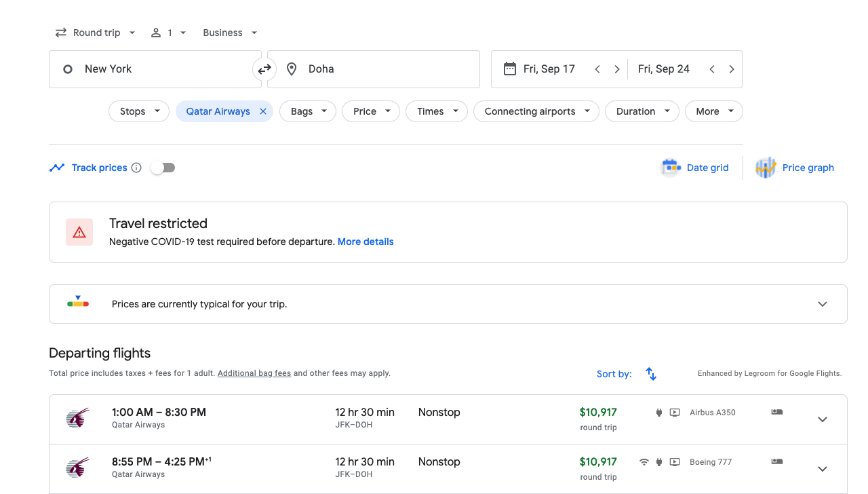Image resolution: width=868 pixels, height=494 pixels.
Task: Expand the typical prices info panel
Action: click(823, 304)
